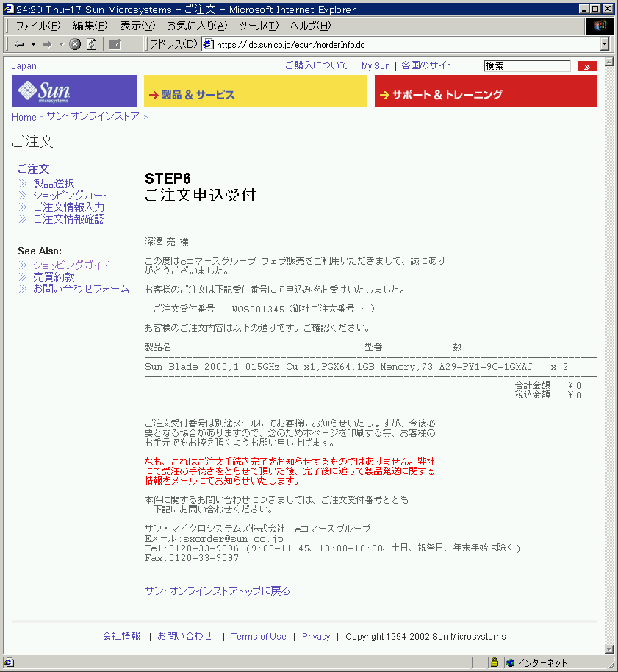The height and width of the screenshot is (672, 618).
Task: Open the 表示(V) menu
Action: tap(137, 26)
